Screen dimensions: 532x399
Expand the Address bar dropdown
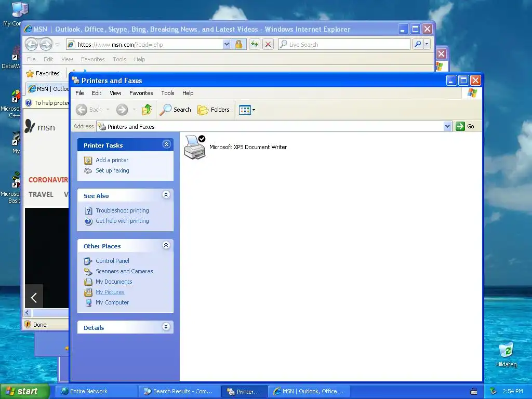tap(447, 126)
